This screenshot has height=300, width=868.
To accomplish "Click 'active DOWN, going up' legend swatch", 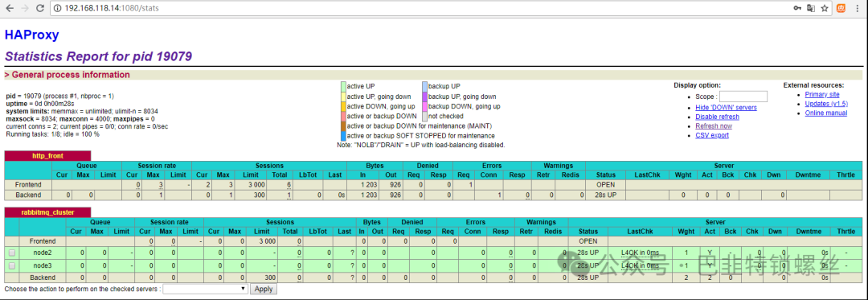I will [x=343, y=106].
